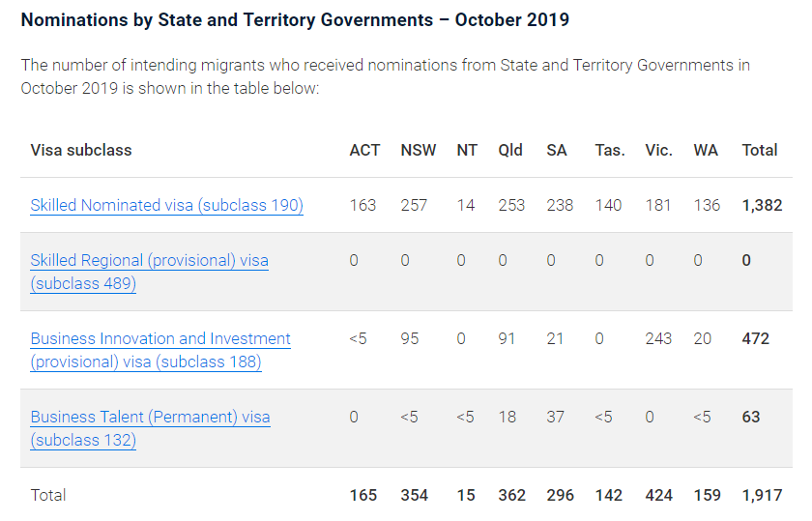
Task: Click the NT column header
Action: pos(467,150)
